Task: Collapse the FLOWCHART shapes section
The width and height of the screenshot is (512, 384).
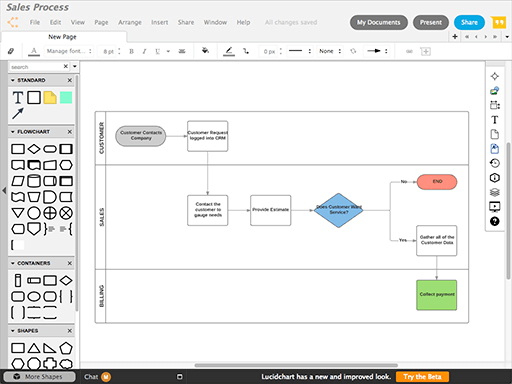Action: (x=13, y=132)
